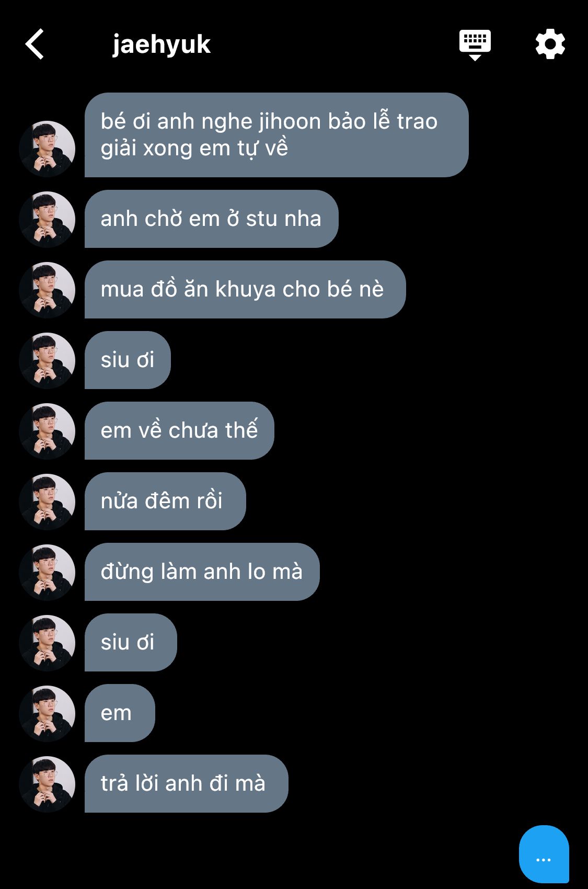This screenshot has width=588, height=889.
Task: Tap avatar beside 'anh chờ em ở stu nha'
Action: coord(47,220)
